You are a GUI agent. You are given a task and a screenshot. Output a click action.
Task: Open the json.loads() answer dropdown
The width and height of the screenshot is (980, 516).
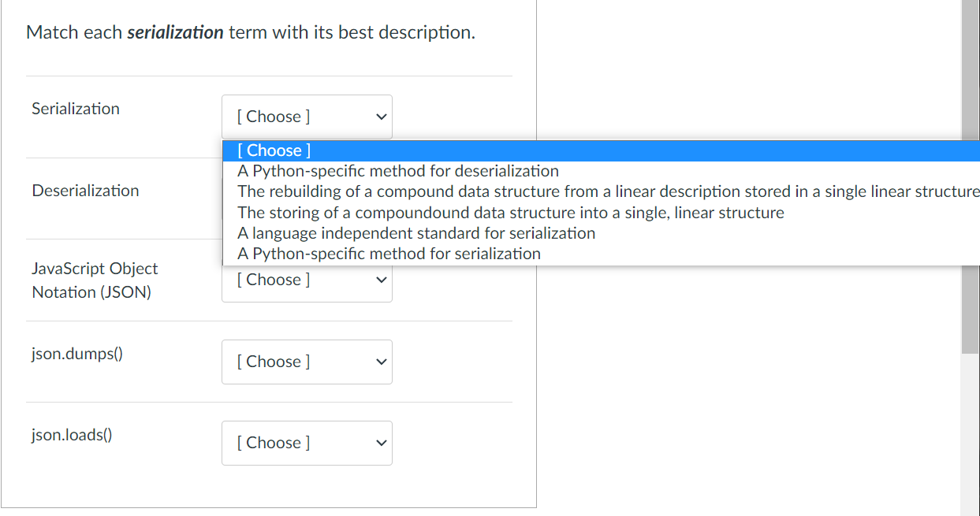307,443
